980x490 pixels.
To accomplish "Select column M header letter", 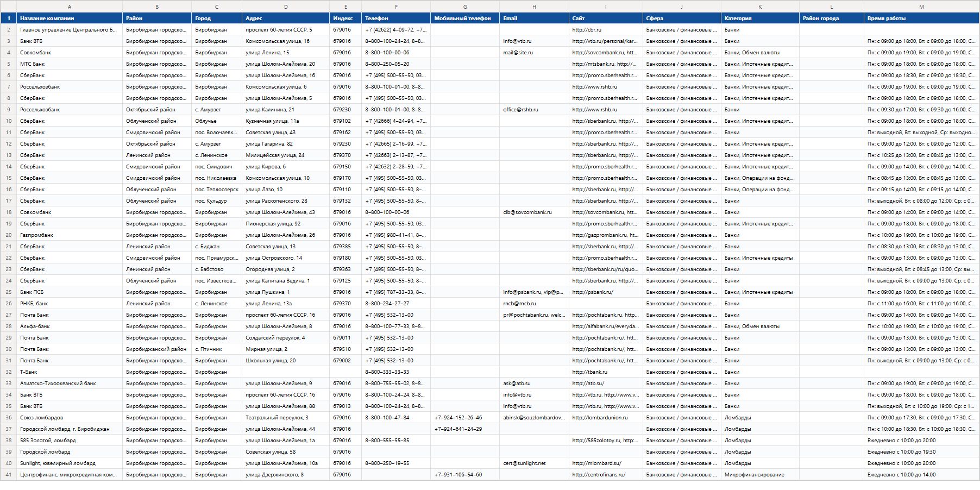I will pos(921,7).
